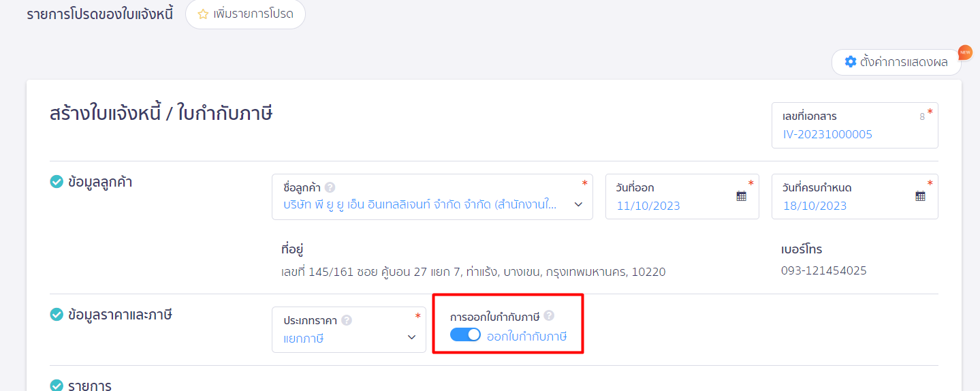The height and width of the screenshot is (391, 980).
Task: Click the help icon beside ชื่อลูกค้า
Action: coord(330,187)
